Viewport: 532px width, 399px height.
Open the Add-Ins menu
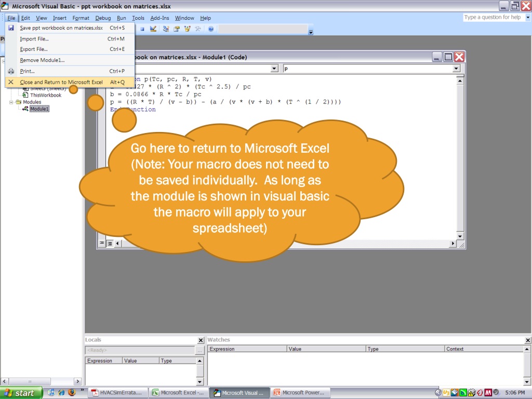tap(159, 18)
